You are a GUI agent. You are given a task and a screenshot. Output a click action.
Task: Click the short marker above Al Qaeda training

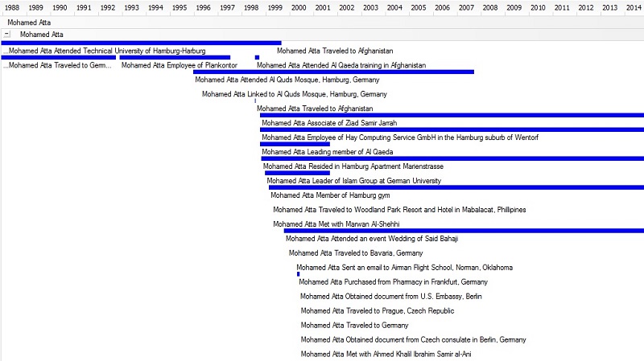click(257, 57)
